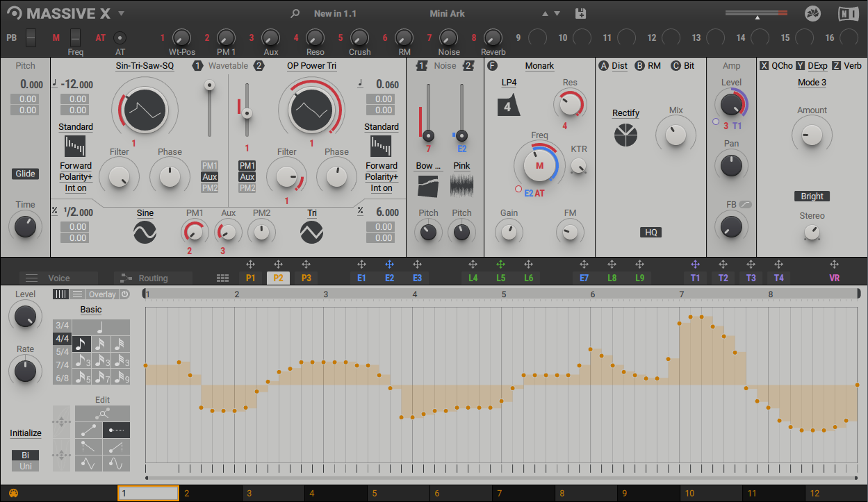
Task: Select the Tri waveform icon
Action: 311,232
